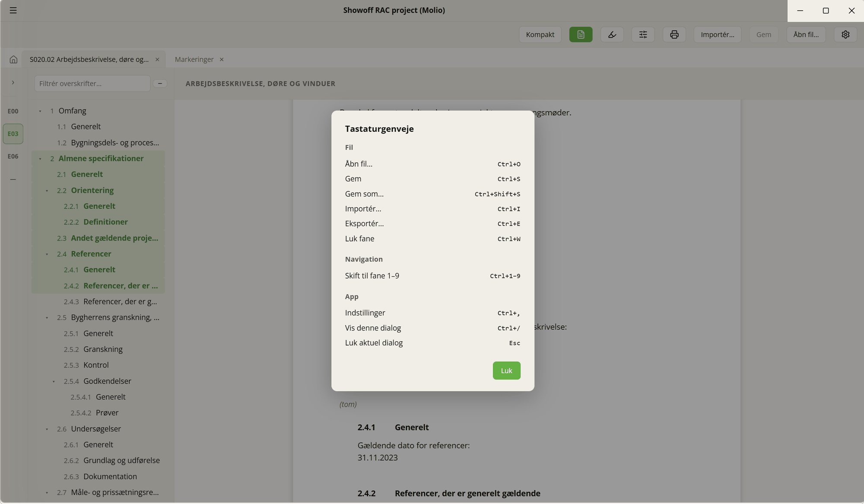The width and height of the screenshot is (864, 504).
Task: Collapse the 2.4 Referencer node
Action: [47, 254]
